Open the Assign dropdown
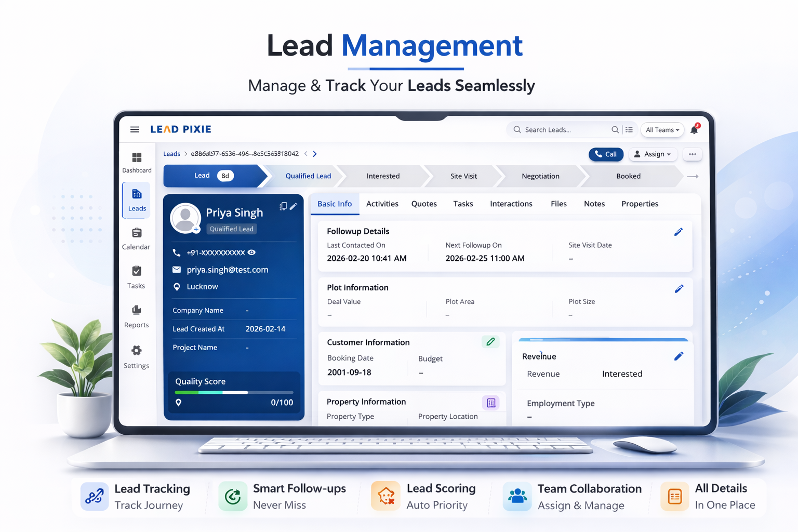Screen dimensions: 798x532 click(653, 154)
